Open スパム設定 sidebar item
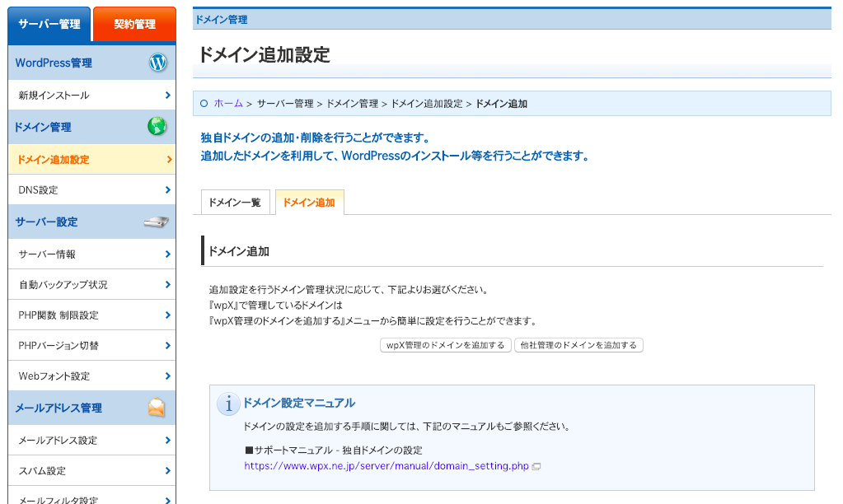This screenshot has width=843, height=504. point(92,471)
